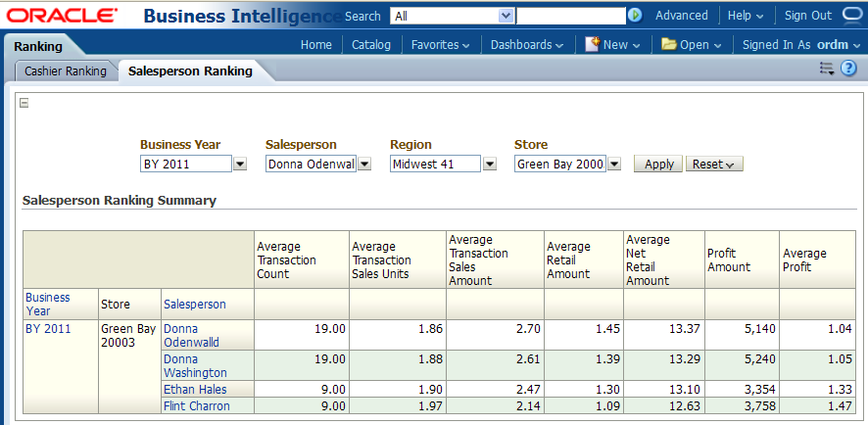Click the Open folder icon
This screenshot has height=425, width=868.
pyautogui.click(x=669, y=44)
